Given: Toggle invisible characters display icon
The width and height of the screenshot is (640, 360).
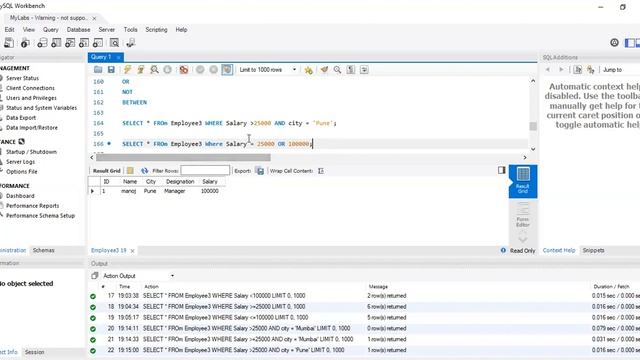Looking at the screenshot, I should 351,70.
